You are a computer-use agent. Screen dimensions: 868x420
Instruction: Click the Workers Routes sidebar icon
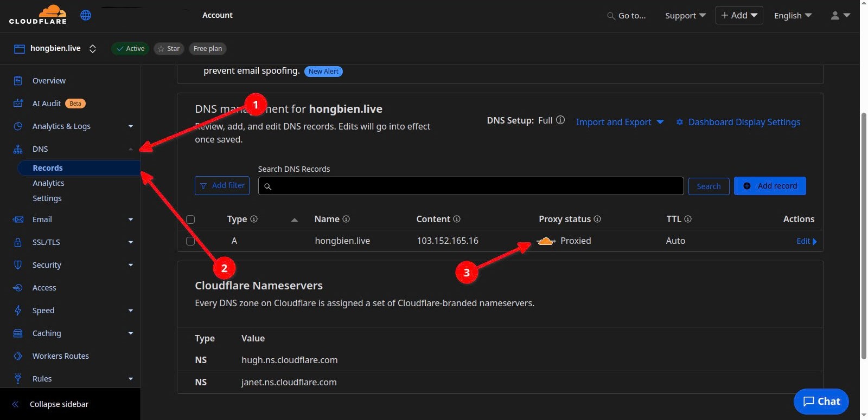pos(18,356)
